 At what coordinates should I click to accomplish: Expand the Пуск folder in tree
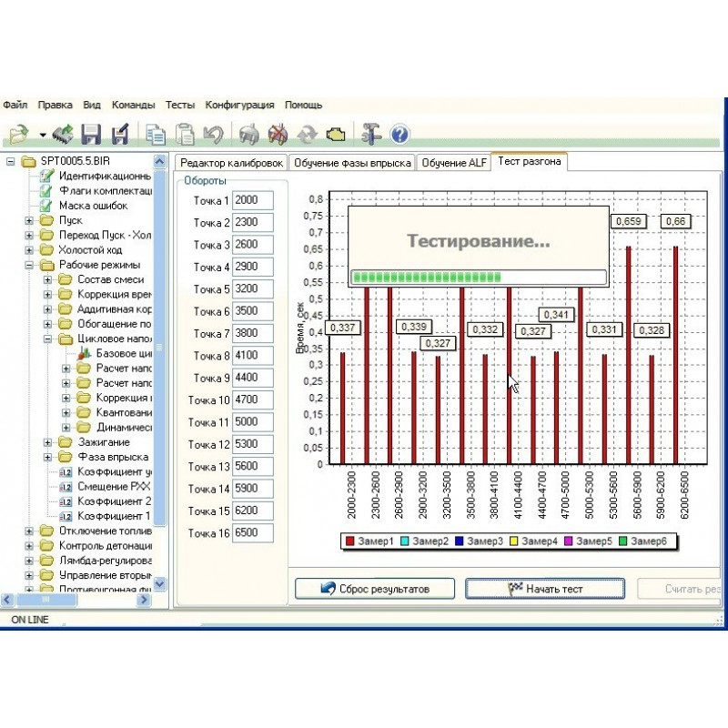(x=30, y=220)
